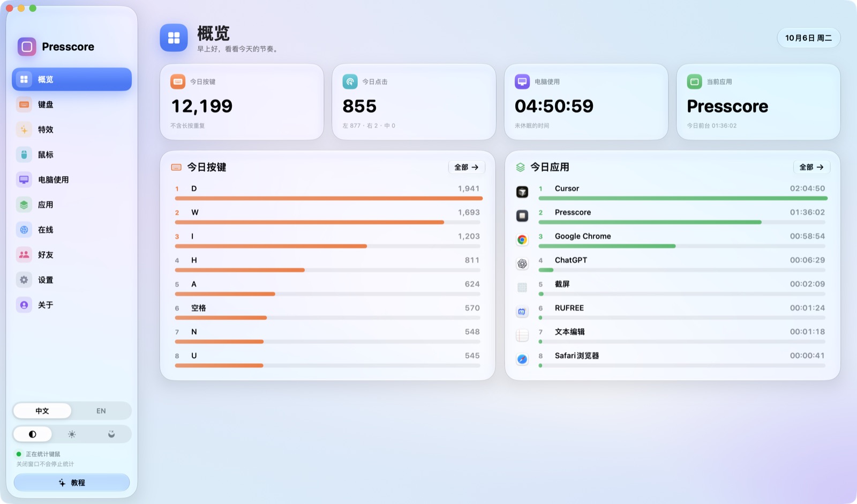Screen dimensions: 857x504
Task: Select the 中文 language option
Action: 42,411
